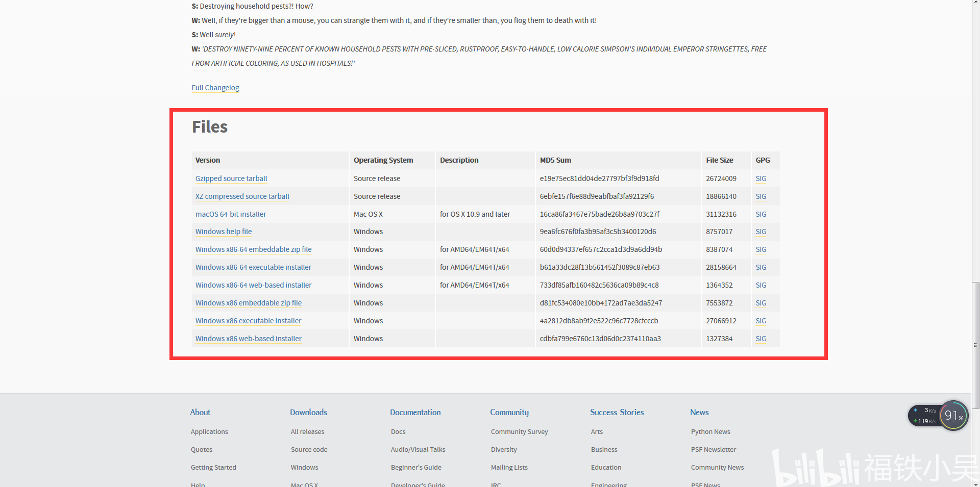Viewport: 980px width, 487px height.
Task: Open Community Survey footer link
Action: click(520, 431)
